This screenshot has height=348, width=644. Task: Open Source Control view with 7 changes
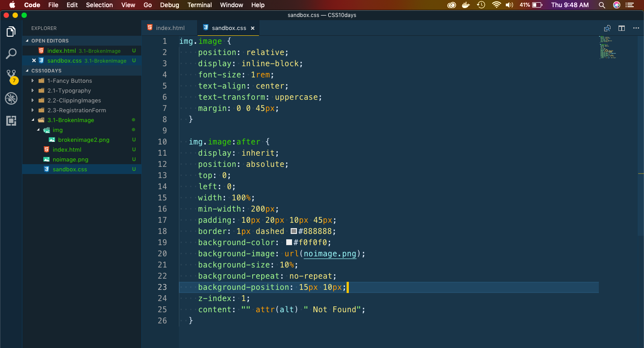[11, 76]
